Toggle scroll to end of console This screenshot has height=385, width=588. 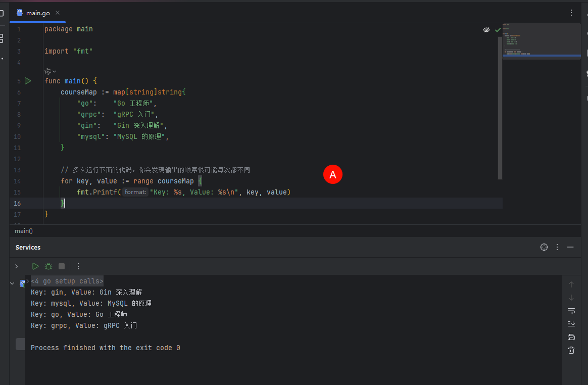[x=571, y=324]
